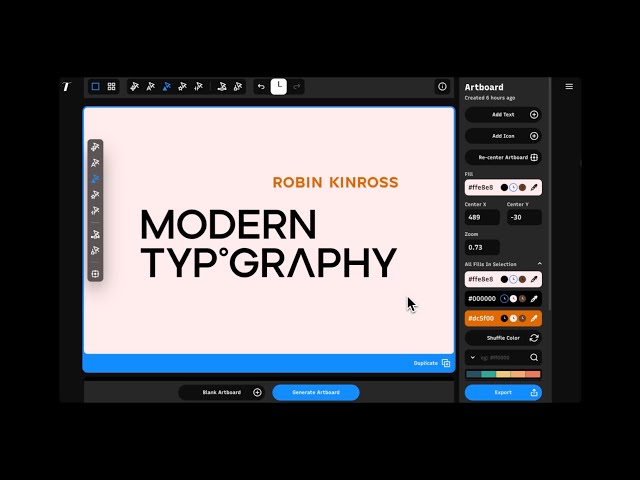Screen dimensions: 640x480
Task: Pick eyedropper in the selection #ffe8e8 row
Action: click(x=534, y=280)
